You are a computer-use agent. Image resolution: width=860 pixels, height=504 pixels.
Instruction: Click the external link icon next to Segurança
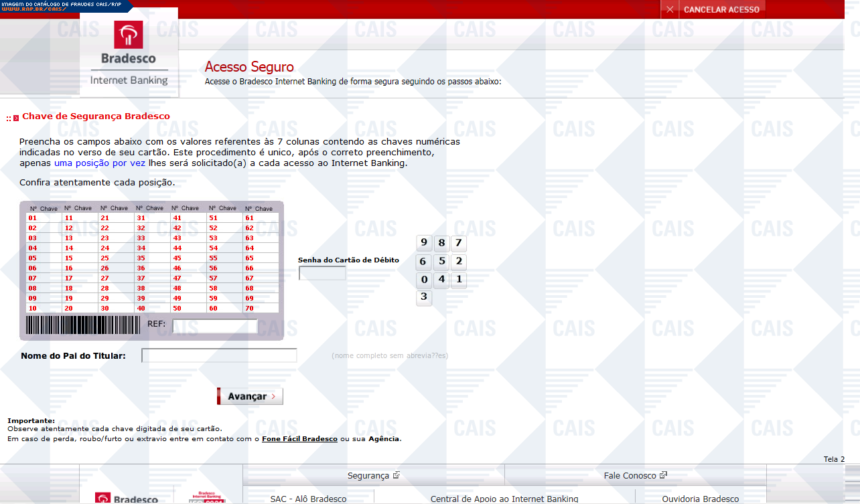coord(397,475)
